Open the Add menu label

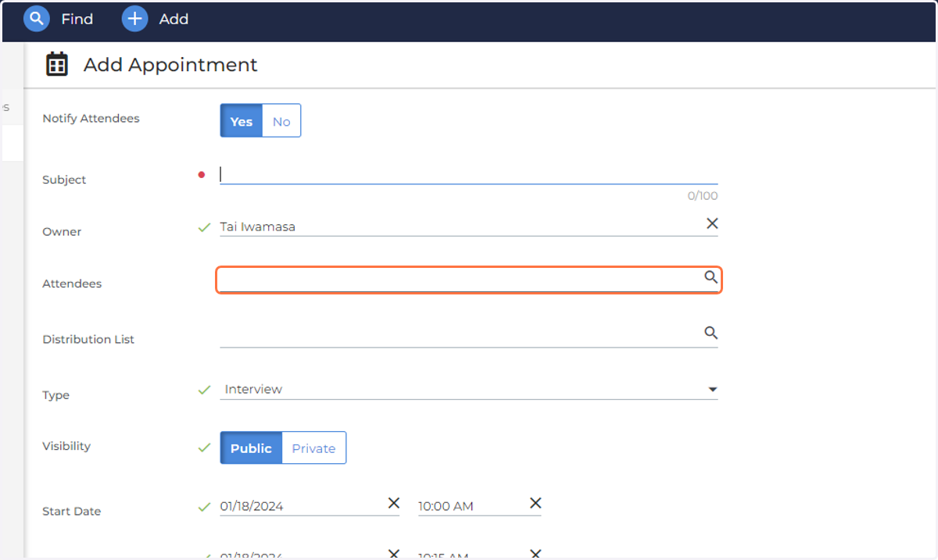point(174,19)
